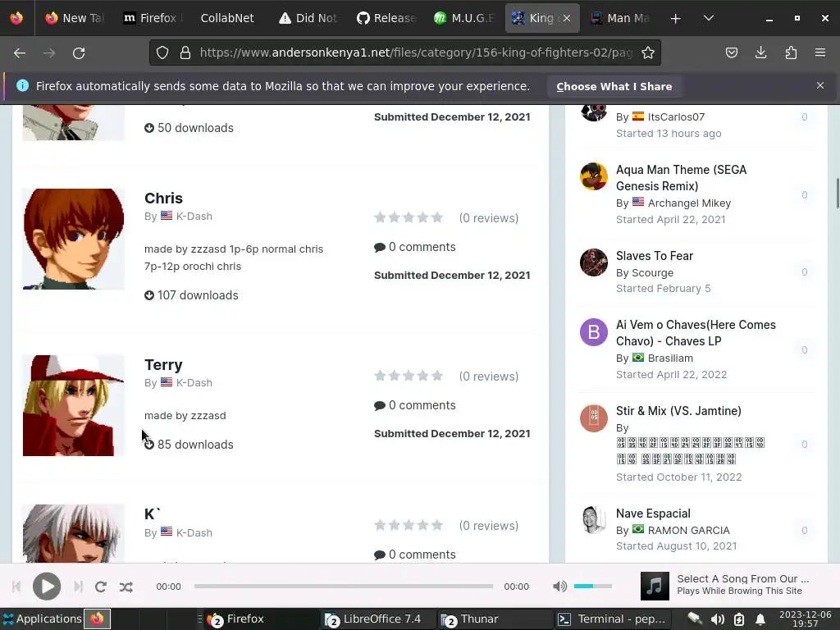Open Firefox application menu

820,52
